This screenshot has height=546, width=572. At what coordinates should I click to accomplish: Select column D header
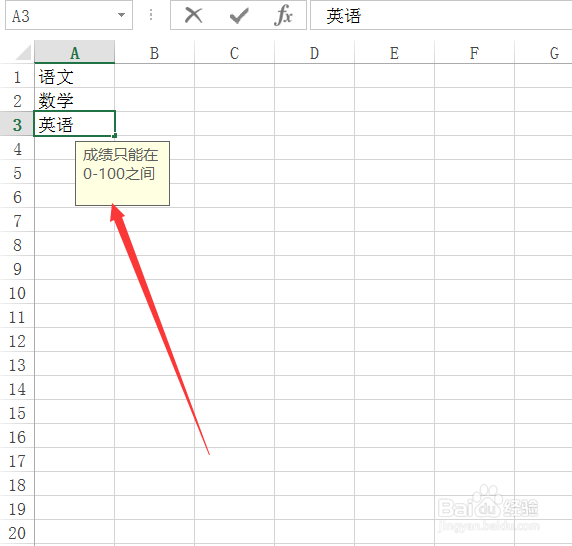(x=314, y=52)
